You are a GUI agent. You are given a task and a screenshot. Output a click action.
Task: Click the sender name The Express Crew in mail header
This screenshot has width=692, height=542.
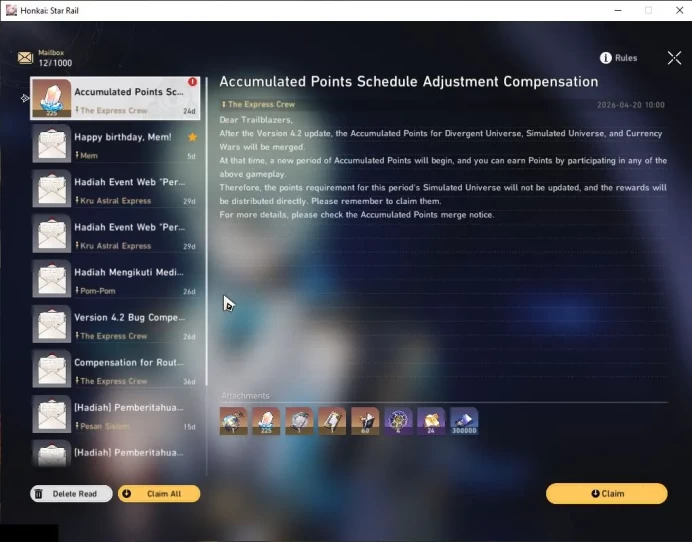click(261, 105)
